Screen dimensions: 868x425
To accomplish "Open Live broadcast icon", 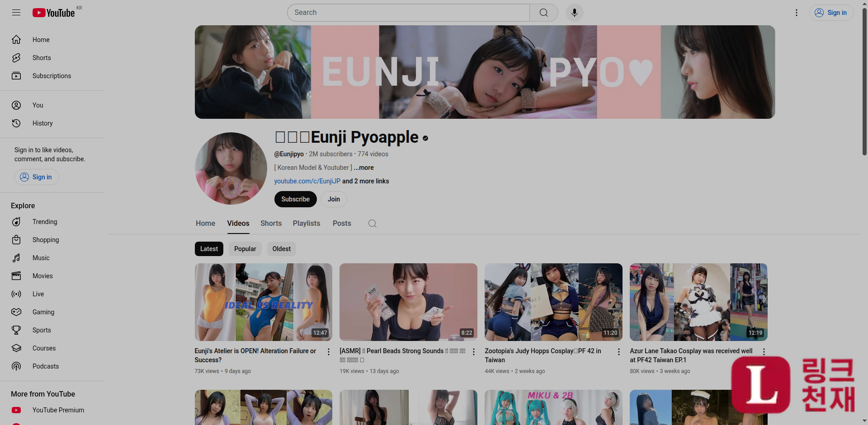I will click(16, 294).
